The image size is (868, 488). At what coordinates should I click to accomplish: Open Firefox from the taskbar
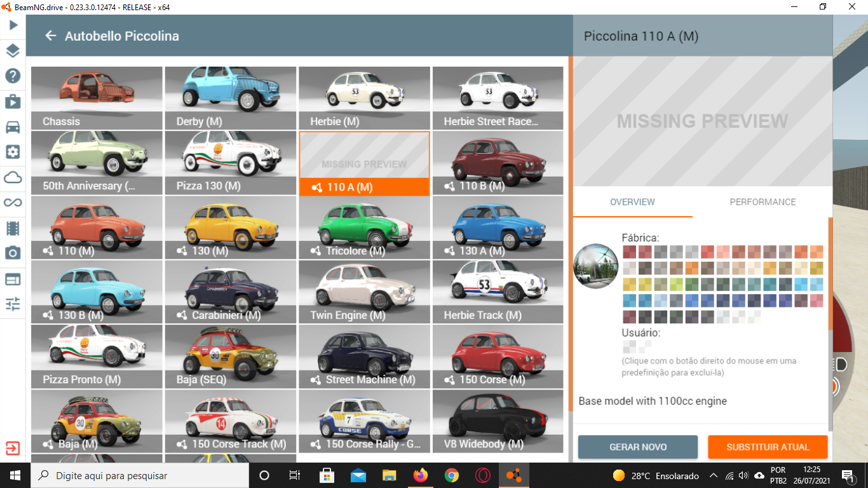pos(420,475)
